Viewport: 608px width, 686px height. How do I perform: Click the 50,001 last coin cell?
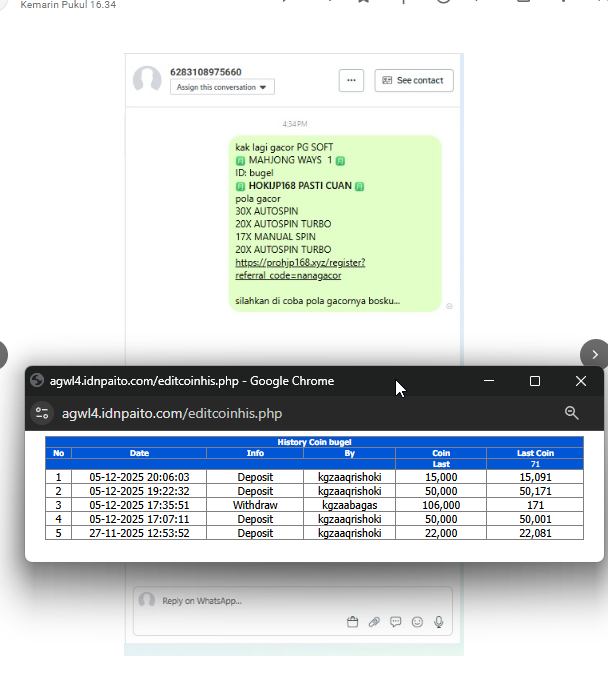tap(535, 519)
